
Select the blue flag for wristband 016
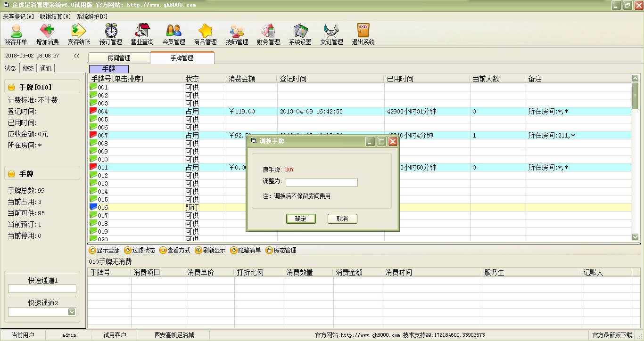[93, 207]
